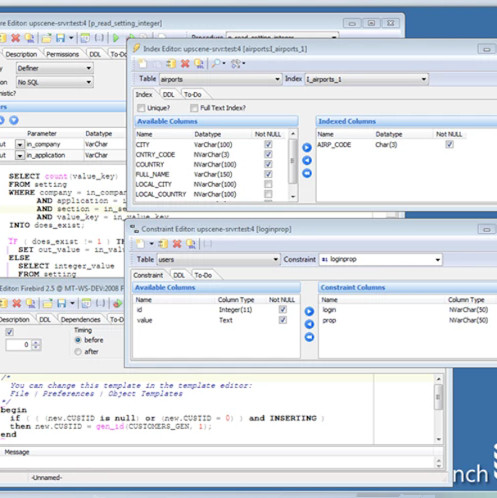Click the red X delete icon in Constraint Editor
The image size is (497, 498).
tap(177, 244)
